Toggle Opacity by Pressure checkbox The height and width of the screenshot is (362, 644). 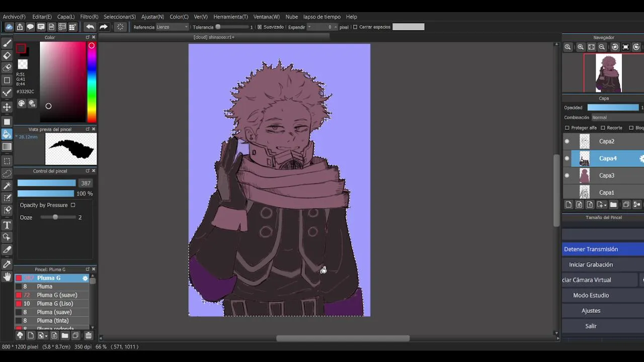73,205
